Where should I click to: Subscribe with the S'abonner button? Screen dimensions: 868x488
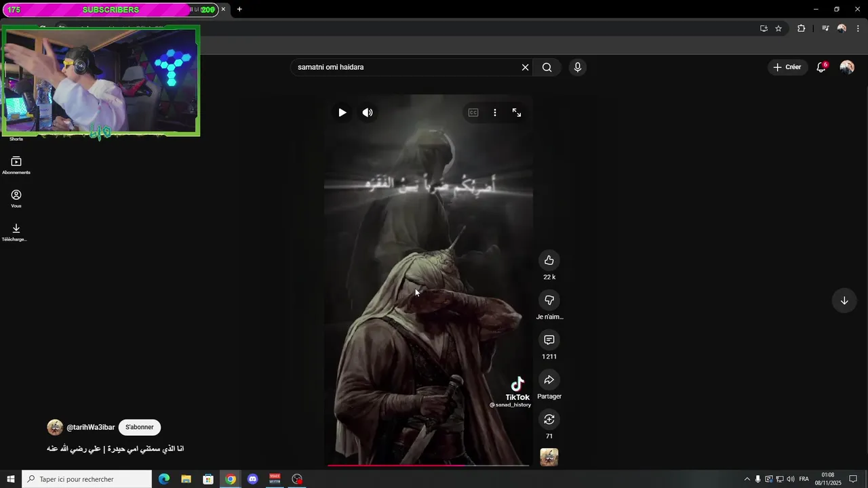pos(140,427)
